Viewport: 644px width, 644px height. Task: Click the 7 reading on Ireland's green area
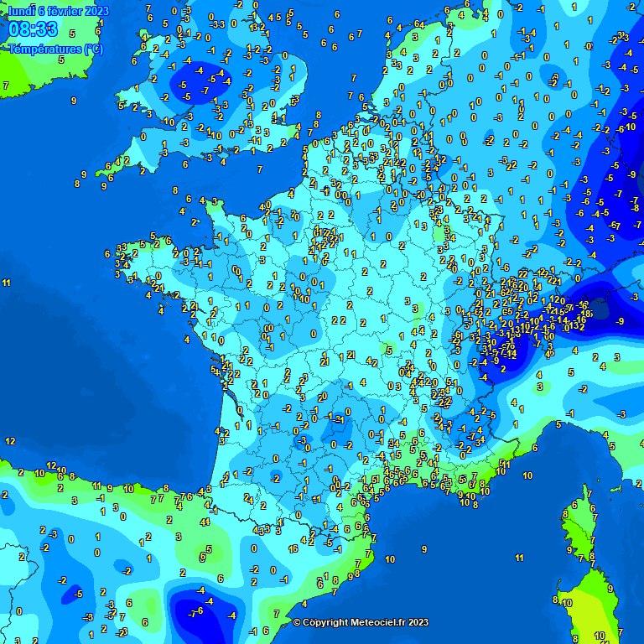(6, 86)
